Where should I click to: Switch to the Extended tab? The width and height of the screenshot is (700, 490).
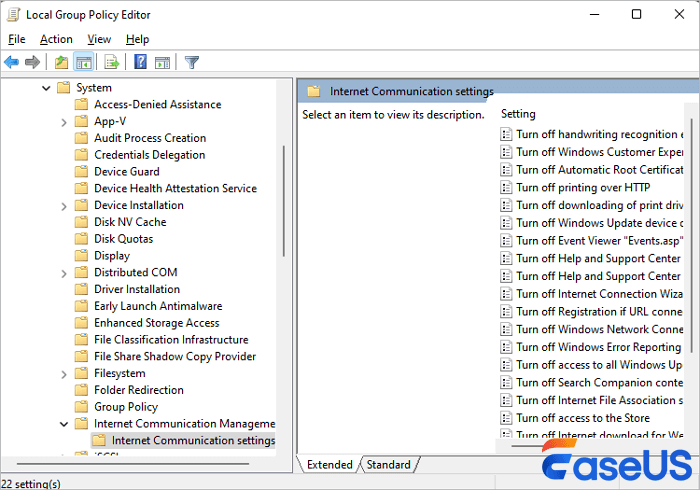coord(329,464)
